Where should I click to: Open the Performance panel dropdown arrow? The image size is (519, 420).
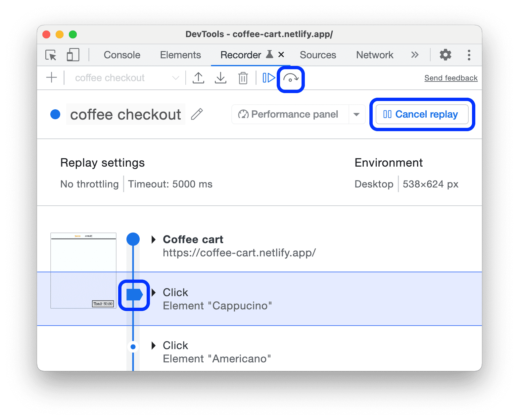[x=356, y=115]
